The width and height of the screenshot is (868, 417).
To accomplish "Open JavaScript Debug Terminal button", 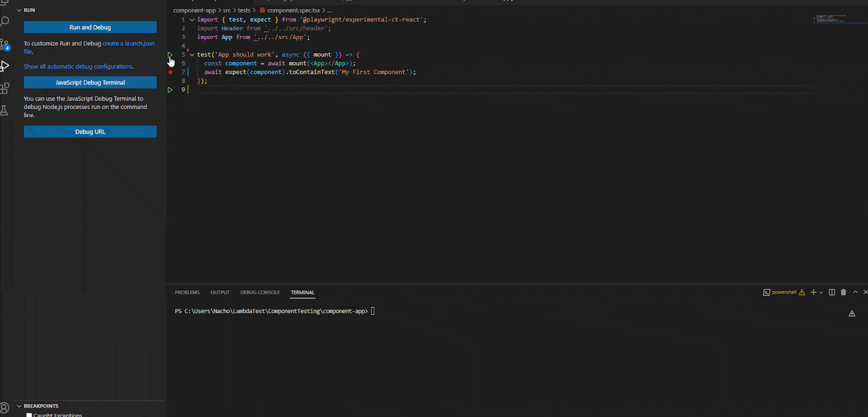I will click(x=90, y=83).
